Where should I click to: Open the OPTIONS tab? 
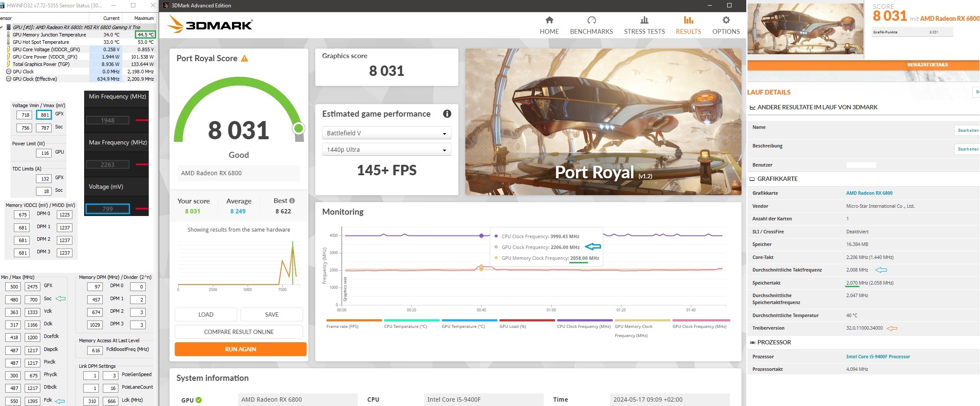726,26
